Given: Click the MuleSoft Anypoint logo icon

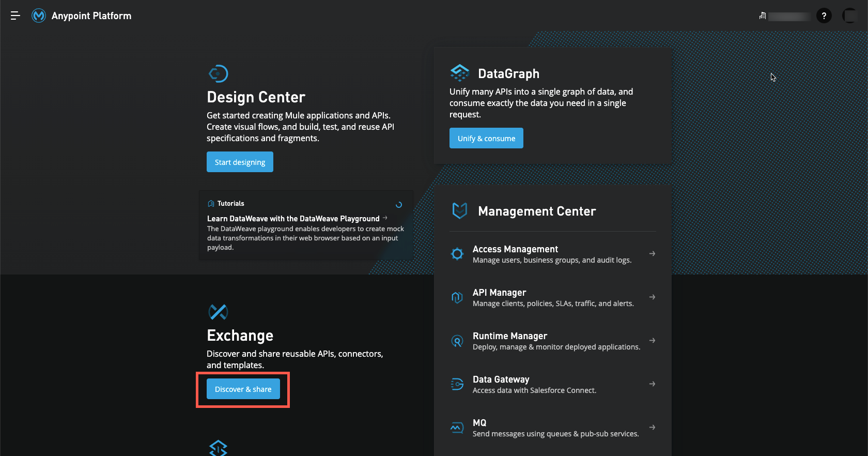Looking at the screenshot, I should tap(39, 16).
